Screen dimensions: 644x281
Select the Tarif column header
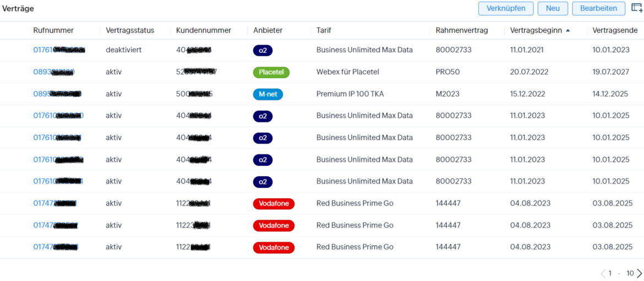click(x=324, y=30)
